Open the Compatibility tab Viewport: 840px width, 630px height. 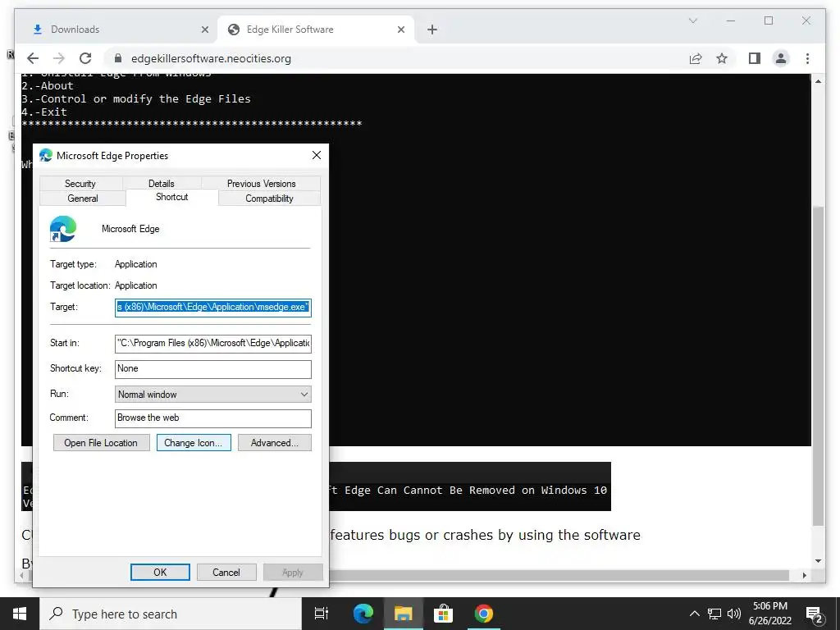coord(269,199)
